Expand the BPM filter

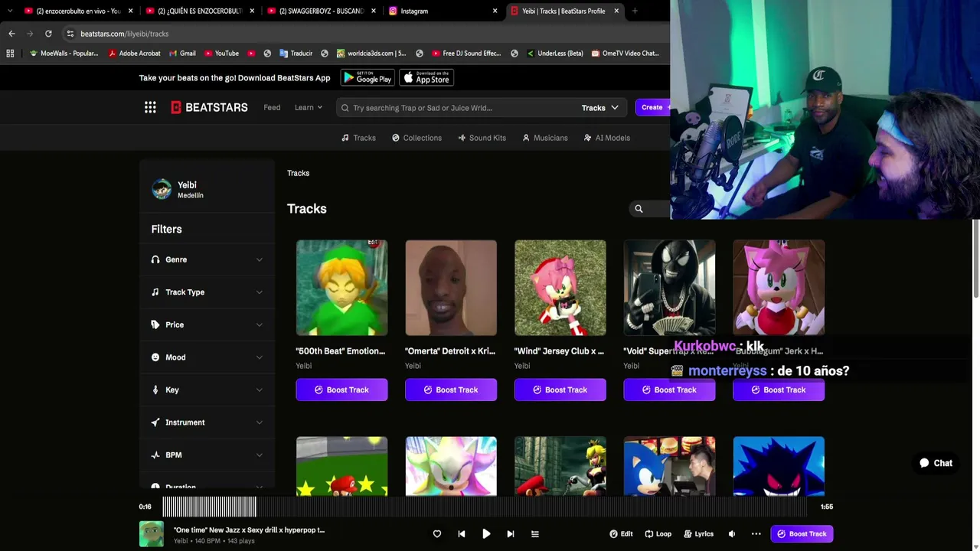(x=207, y=455)
